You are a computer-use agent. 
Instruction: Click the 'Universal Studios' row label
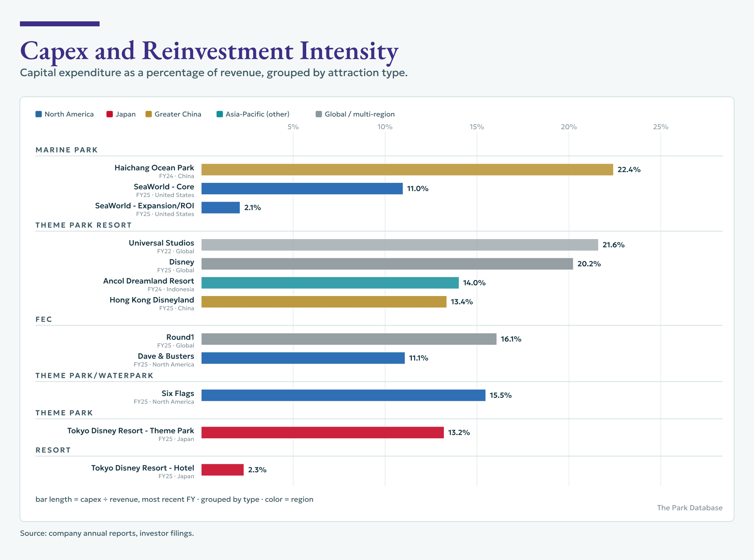161,243
